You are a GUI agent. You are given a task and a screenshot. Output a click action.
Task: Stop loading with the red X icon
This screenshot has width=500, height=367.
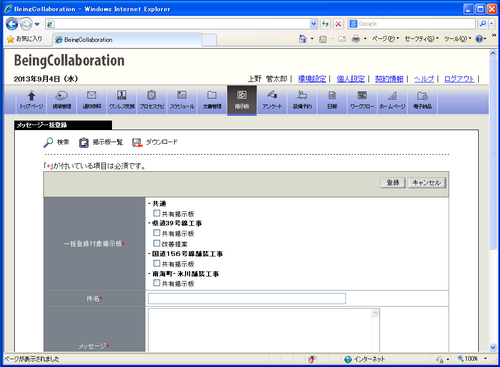click(x=338, y=24)
